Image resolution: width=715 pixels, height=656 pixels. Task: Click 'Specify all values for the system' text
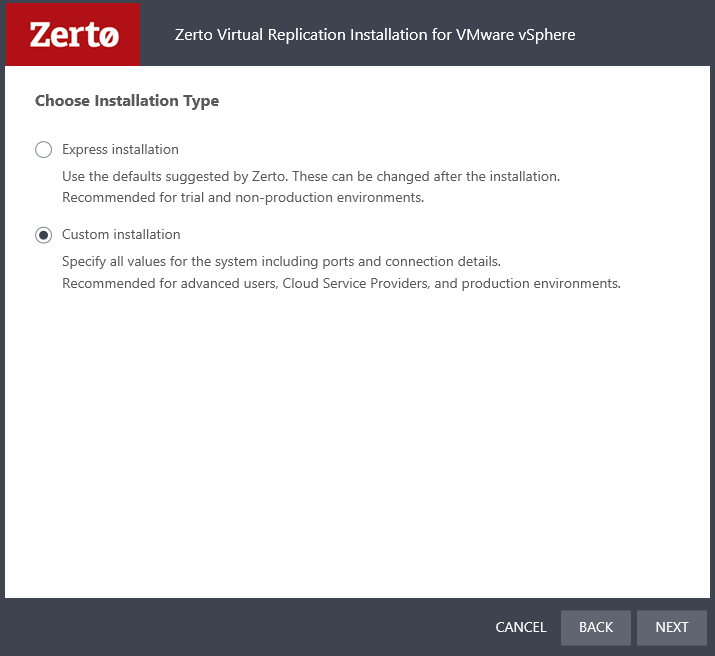(180, 262)
